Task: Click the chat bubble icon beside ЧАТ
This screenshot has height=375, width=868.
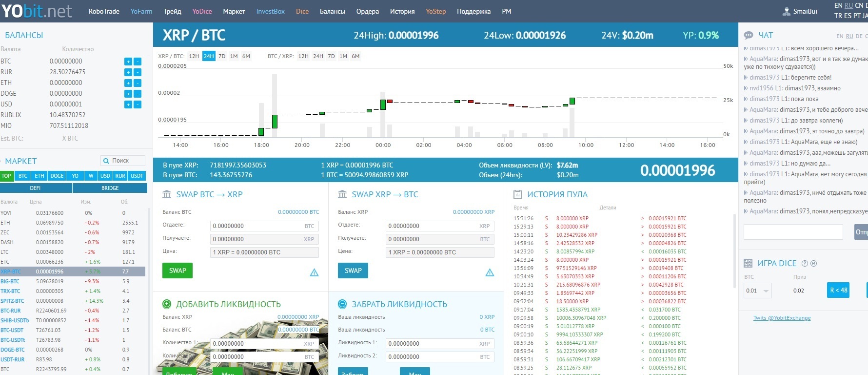Action: point(749,36)
